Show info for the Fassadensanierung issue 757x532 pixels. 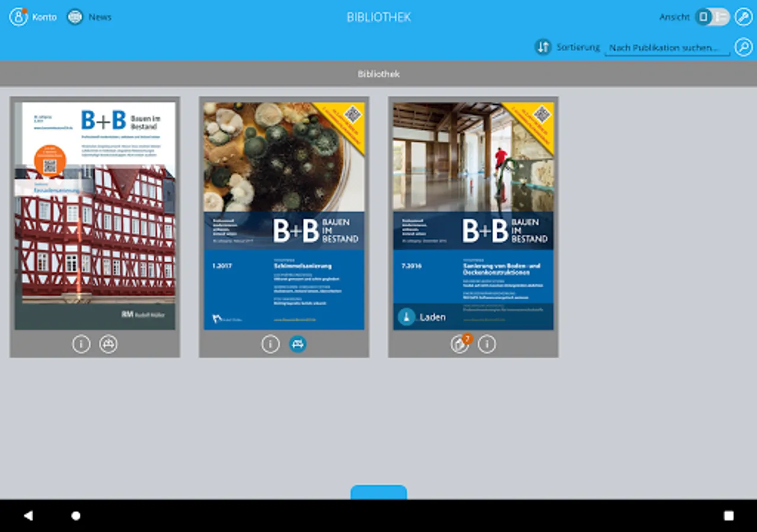[81, 343]
